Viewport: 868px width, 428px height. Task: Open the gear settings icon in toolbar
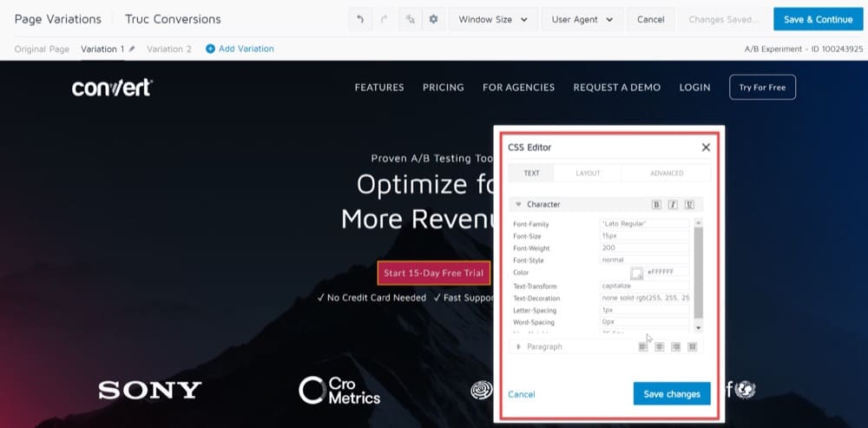click(433, 19)
